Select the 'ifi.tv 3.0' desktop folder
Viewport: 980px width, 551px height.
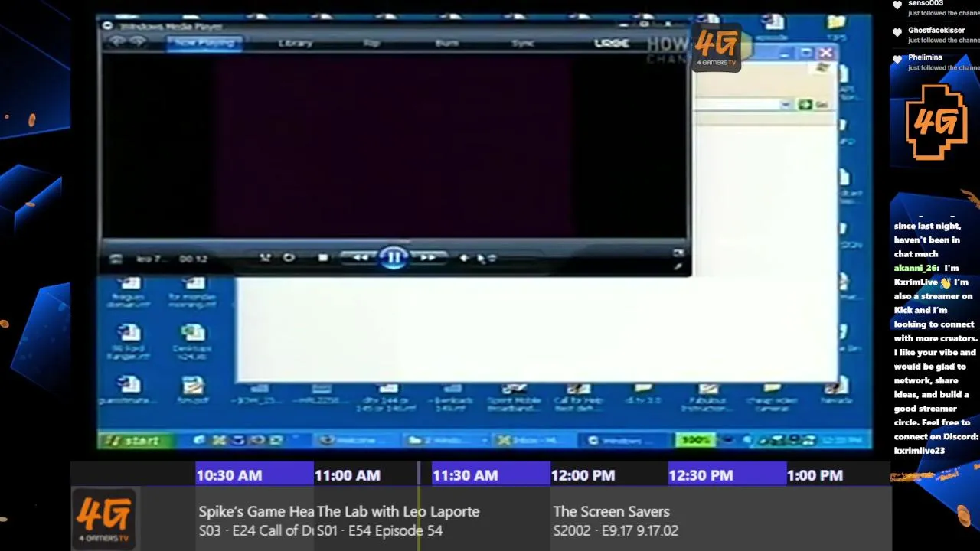tap(642, 395)
